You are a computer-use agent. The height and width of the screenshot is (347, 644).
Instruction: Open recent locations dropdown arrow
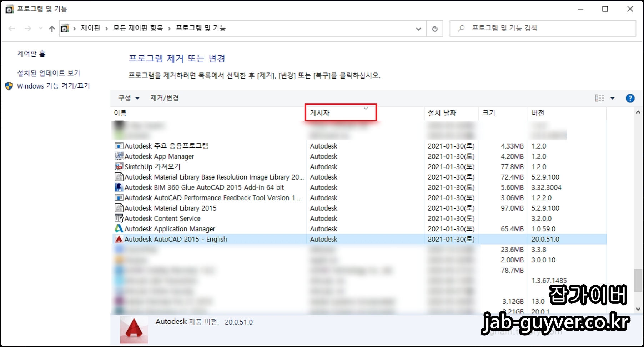41,29
